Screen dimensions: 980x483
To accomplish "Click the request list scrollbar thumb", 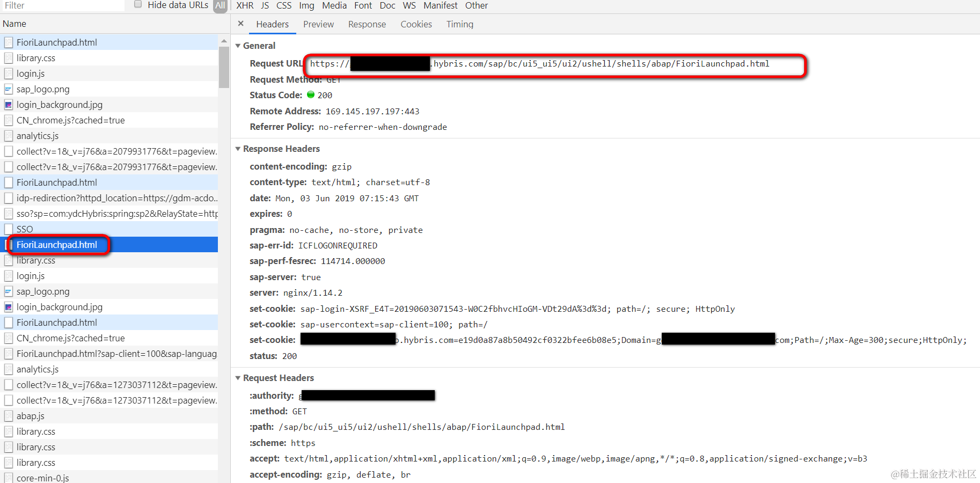I will pos(224,67).
